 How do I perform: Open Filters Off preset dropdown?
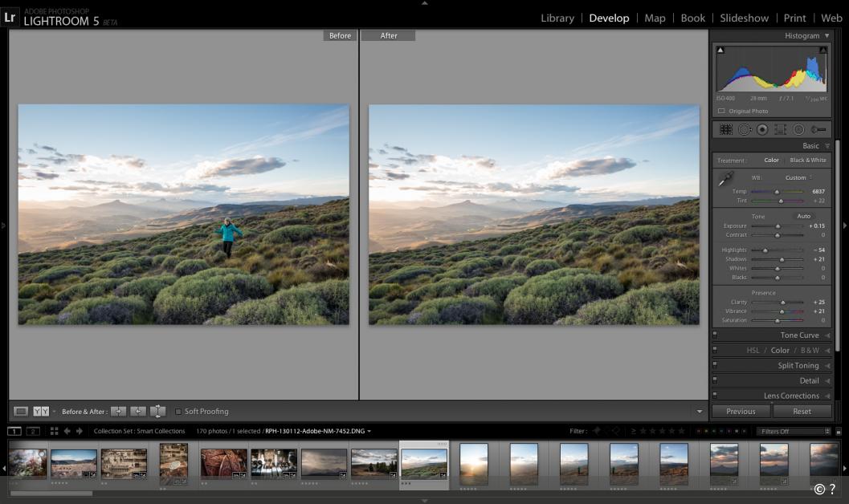[x=794, y=431]
